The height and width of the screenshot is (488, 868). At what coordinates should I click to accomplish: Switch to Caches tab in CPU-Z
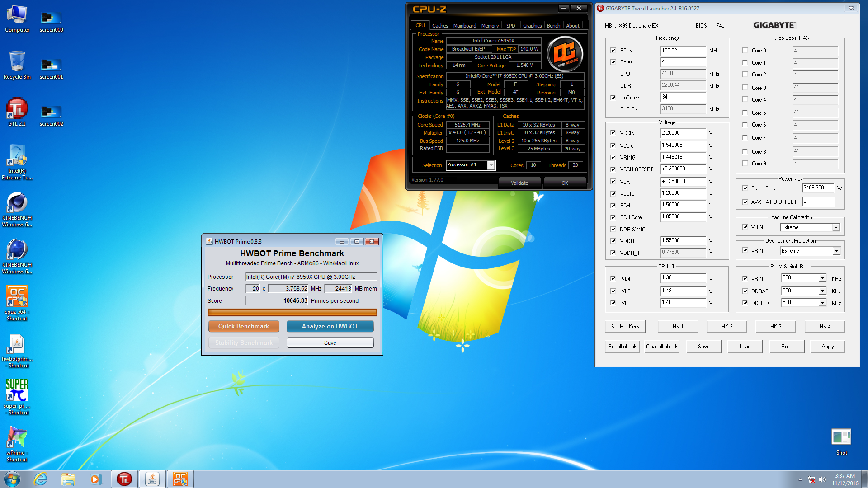pos(440,26)
